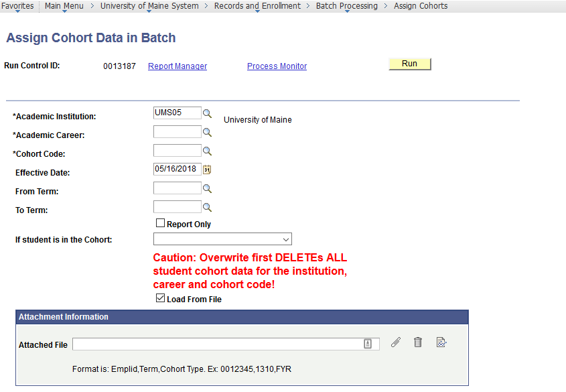Click the view attachment icon
Screen dimensions: 566x392
pos(441,342)
